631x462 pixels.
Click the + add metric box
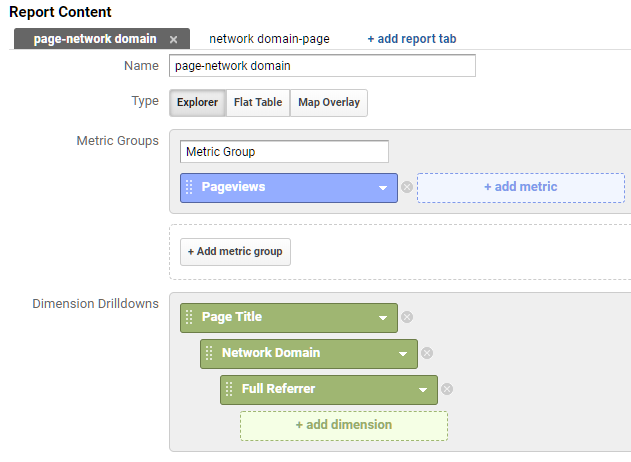[521, 188]
